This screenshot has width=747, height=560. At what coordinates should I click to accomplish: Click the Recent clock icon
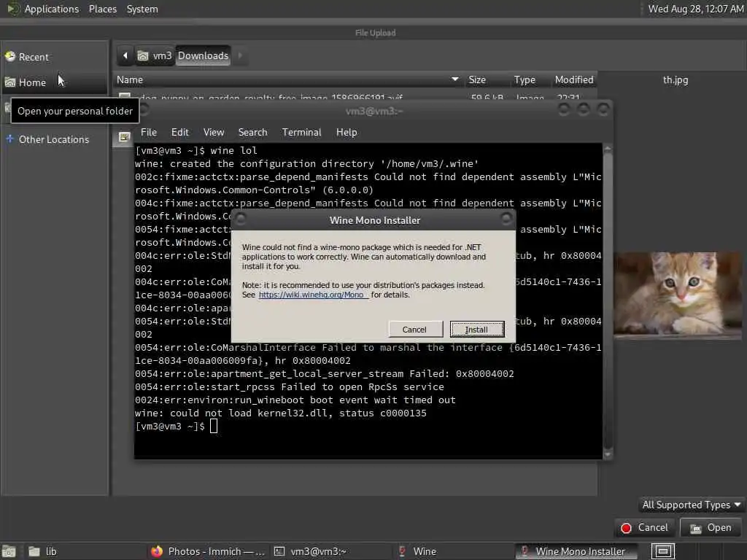10,57
